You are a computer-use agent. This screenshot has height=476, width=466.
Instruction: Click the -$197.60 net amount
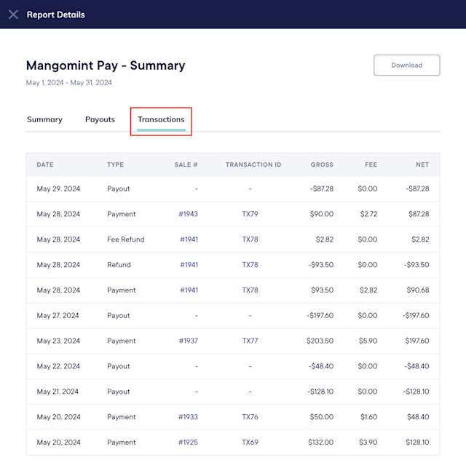[x=416, y=315]
